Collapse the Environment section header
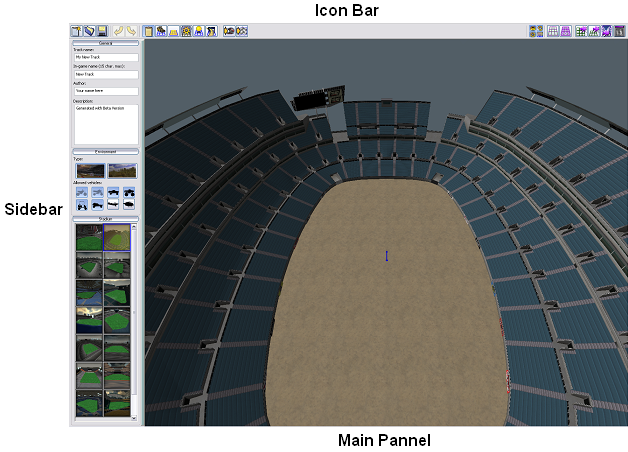The height and width of the screenshot is (452, 628). (x=105, y=152)
